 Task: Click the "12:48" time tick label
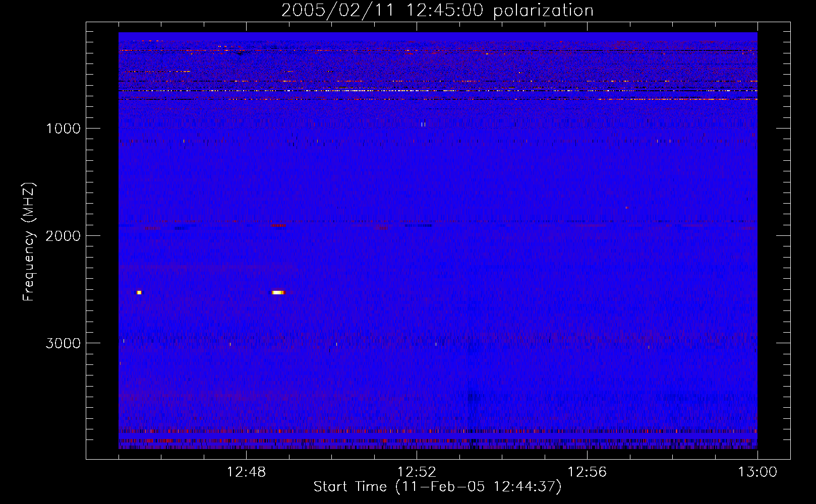coord(246,472)
